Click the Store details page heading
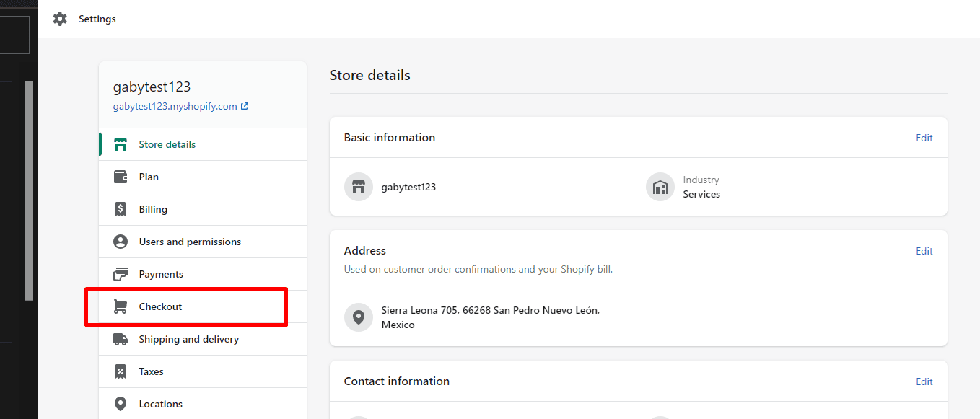This screenshot has height=419, width=980. point(370,75)
